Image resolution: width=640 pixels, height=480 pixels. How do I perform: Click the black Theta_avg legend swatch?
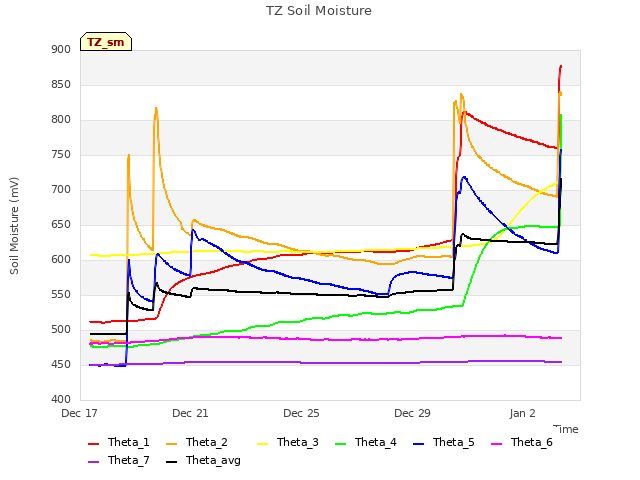[x=171, y=462]
